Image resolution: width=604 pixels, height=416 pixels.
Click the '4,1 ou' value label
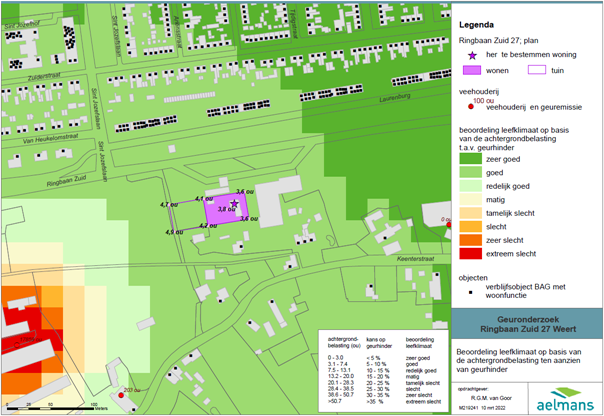pos(204,199)
